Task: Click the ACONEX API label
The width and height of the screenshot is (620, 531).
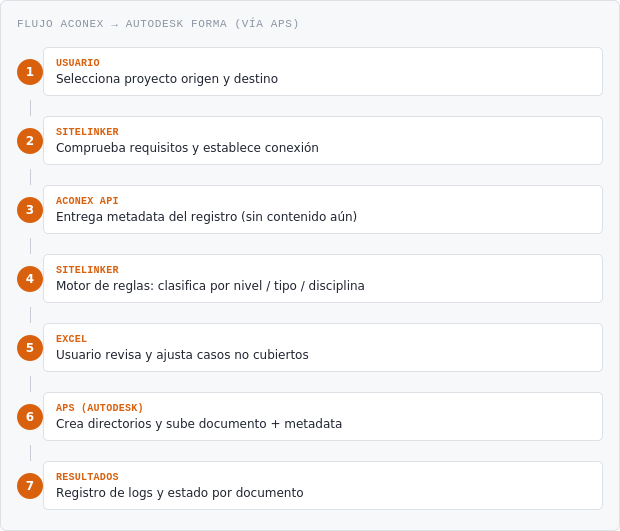Action: click(x=87, y=201)
